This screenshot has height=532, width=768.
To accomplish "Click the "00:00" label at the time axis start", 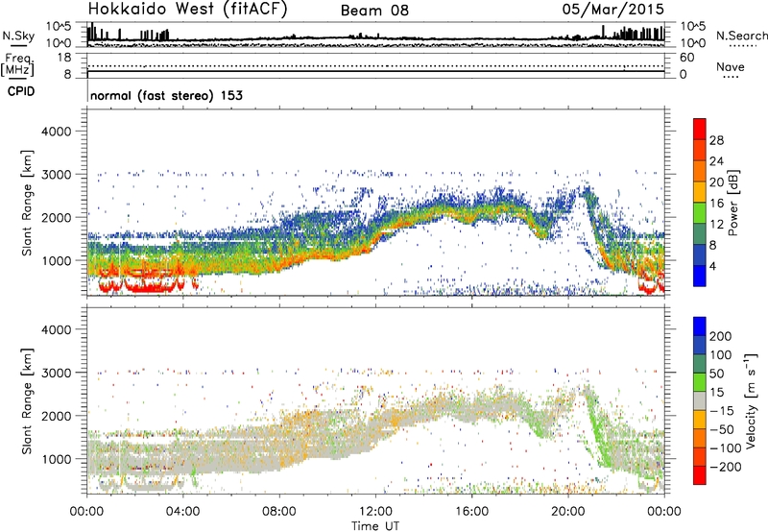I will [86, 512].
